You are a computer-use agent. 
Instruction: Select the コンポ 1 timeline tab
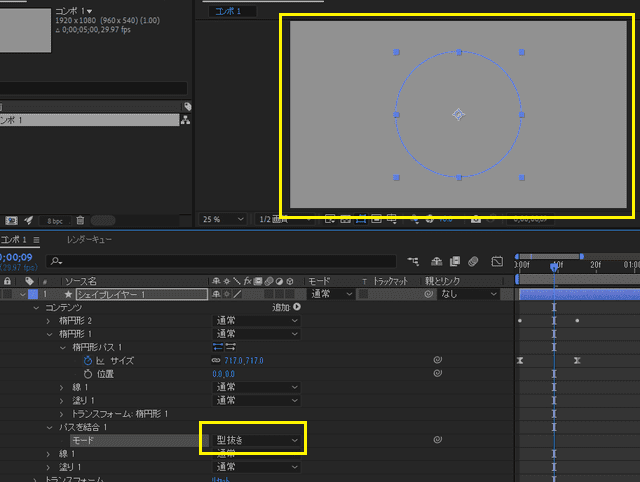[13, 240]
